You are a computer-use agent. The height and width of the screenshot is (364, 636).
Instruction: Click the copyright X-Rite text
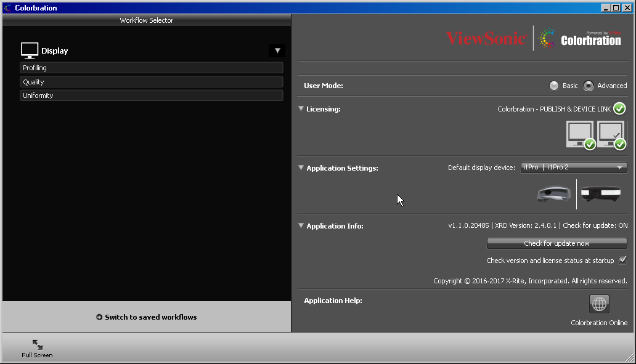(530, 281)
